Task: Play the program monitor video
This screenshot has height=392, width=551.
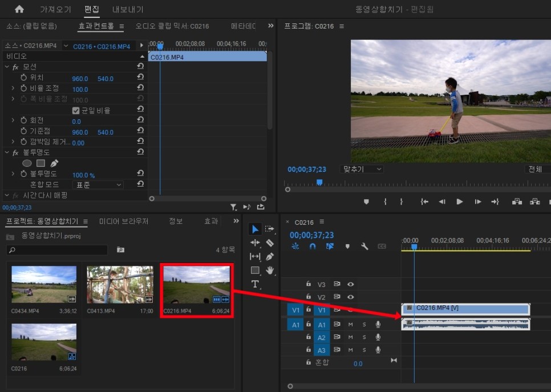Action: click(459, 201)
